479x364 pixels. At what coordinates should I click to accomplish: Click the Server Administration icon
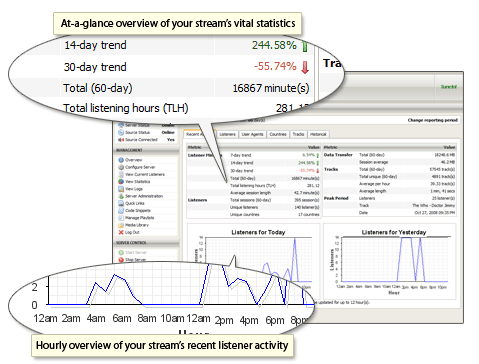click(121, 196)
